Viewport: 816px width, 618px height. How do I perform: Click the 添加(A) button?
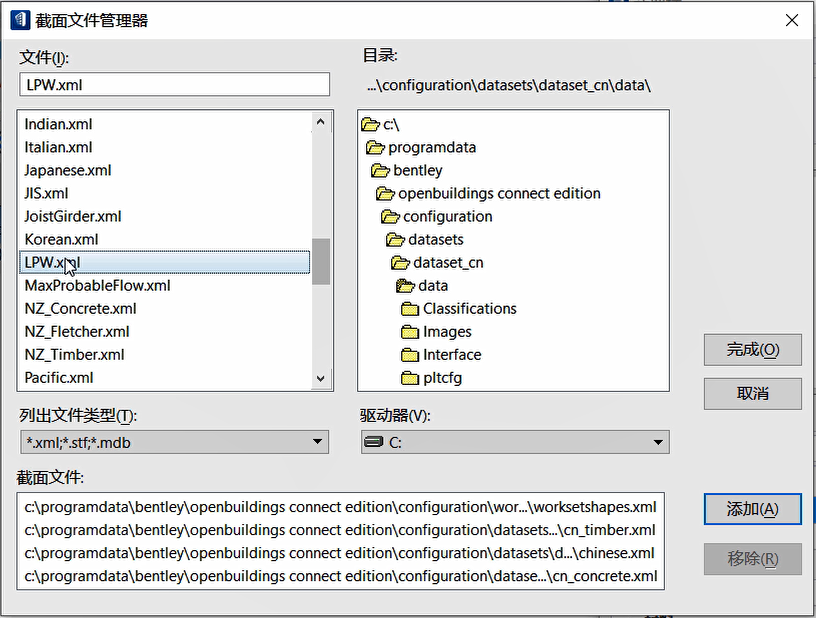pos(753,509)
